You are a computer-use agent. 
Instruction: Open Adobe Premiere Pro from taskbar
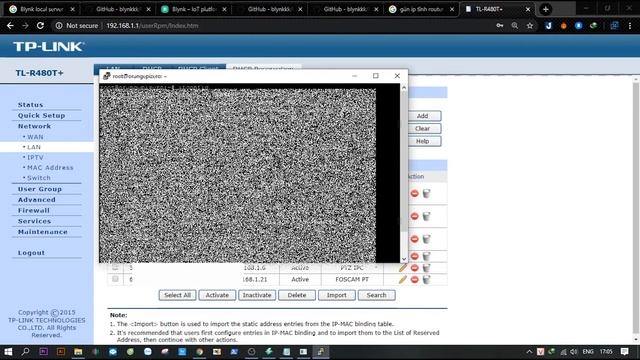[43, 351]
